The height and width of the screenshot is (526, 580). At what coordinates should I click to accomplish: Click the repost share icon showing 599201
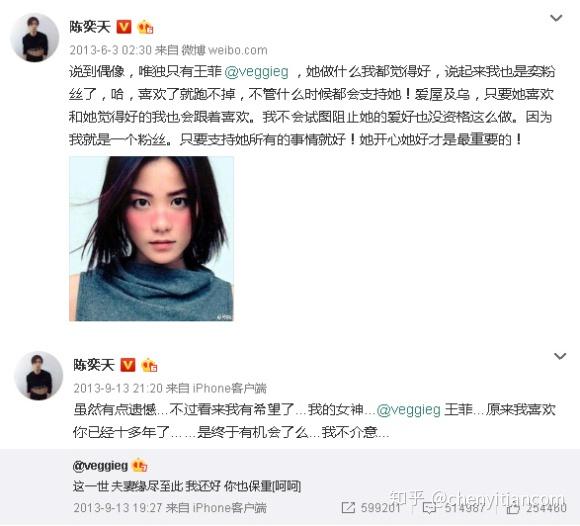pos(348,508)
